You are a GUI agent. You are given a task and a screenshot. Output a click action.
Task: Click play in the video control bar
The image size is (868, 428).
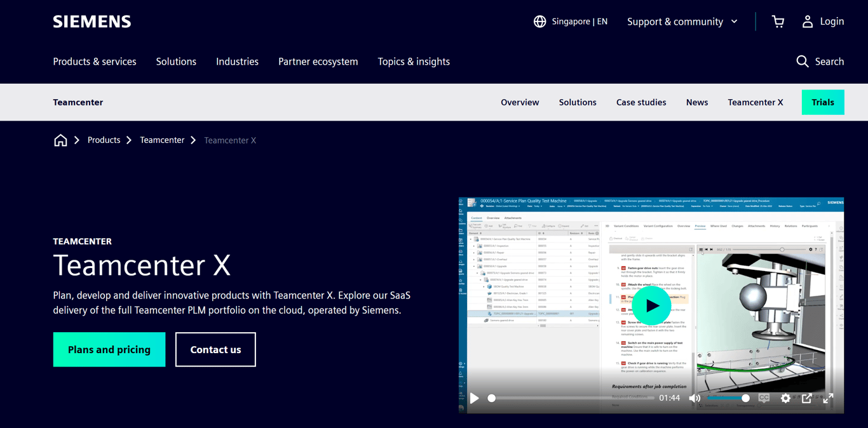click(x=475, y=398)
